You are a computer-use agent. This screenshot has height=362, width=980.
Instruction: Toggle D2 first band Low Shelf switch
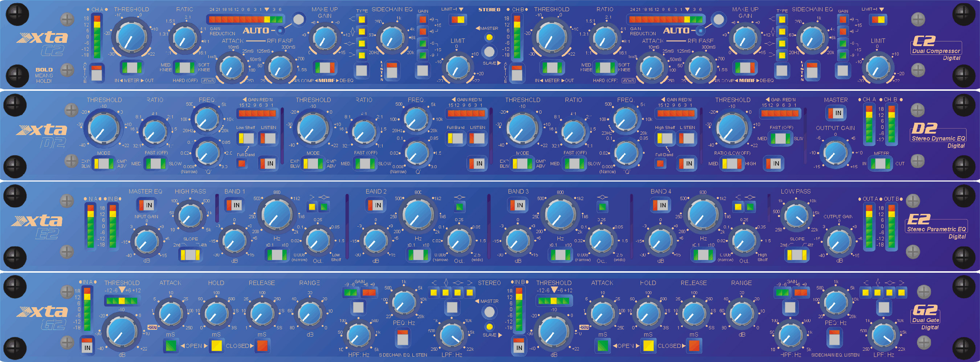click(x=246, y=138)
